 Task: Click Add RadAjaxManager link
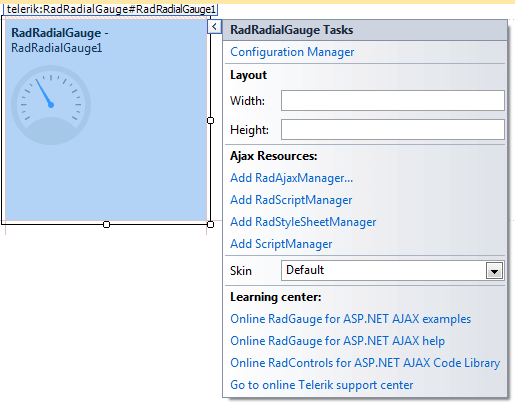pyautogui.click(x=291, y=178)
